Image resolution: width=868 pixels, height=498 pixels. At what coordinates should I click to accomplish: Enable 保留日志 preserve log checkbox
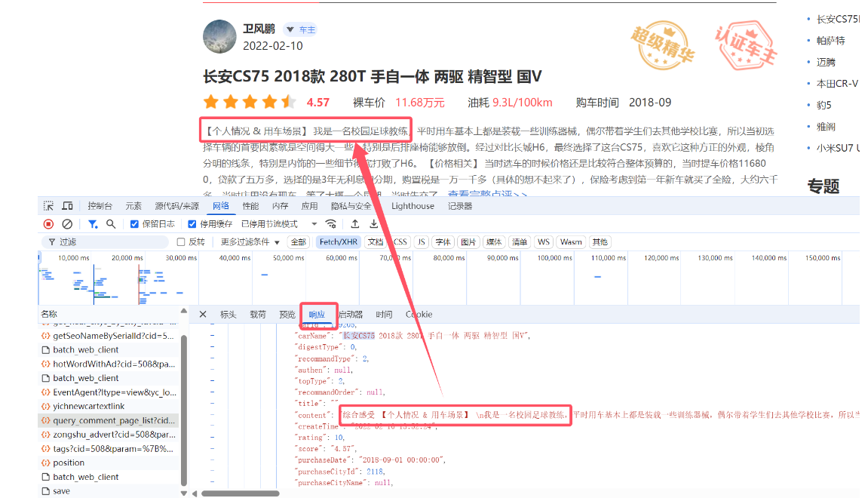click(x=134, y=224)
